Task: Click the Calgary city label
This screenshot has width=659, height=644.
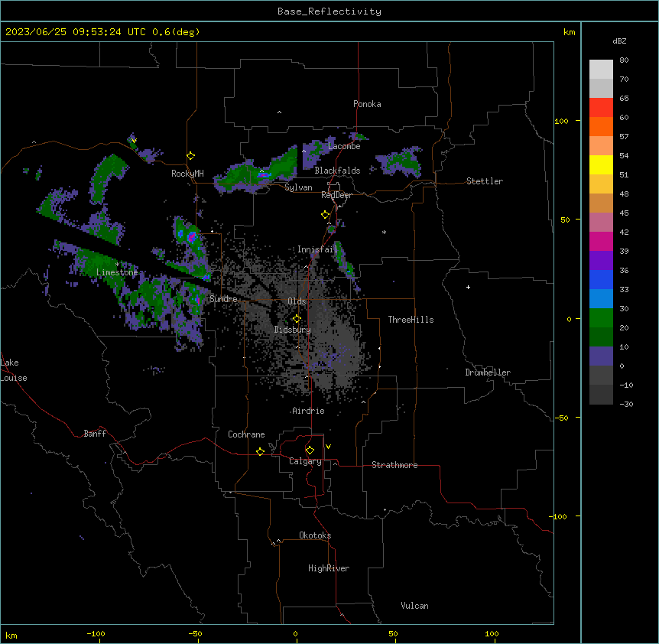Action: point(305,461)
